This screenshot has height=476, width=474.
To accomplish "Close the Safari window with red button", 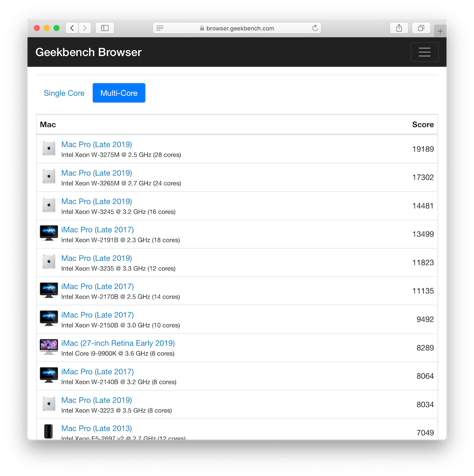I will click(x=37, y=28).
